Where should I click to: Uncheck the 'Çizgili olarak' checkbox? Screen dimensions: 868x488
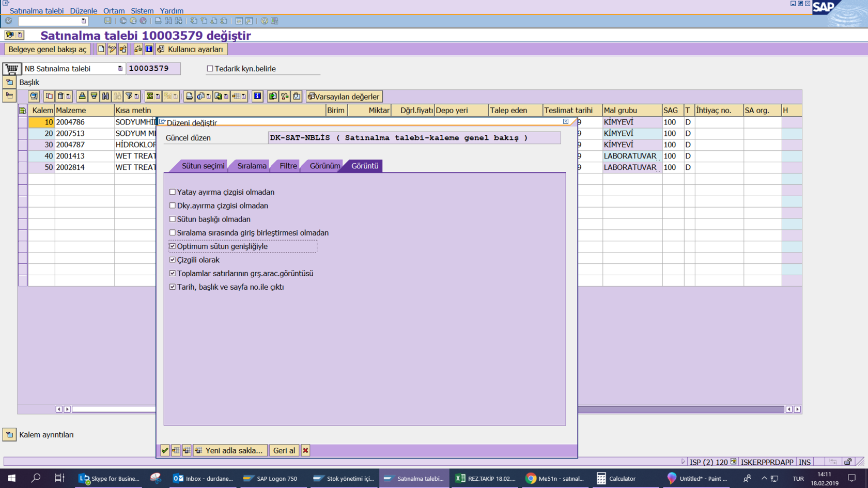[173, 260]
